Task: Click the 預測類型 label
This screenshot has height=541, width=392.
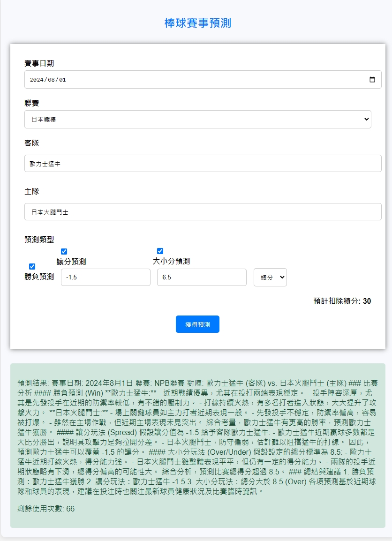Action: (39, 240)
